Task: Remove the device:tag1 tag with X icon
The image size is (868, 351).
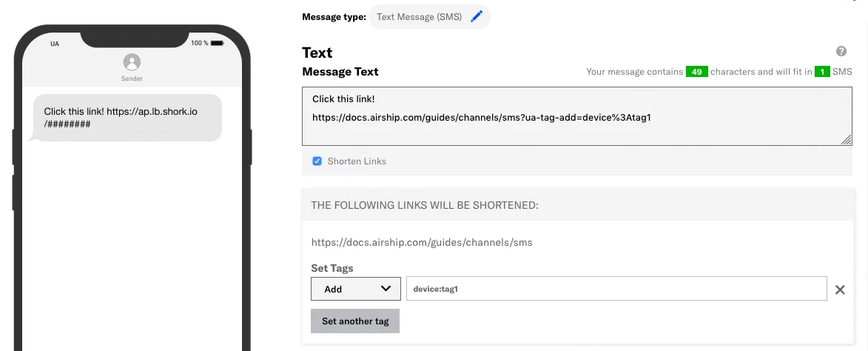Action: [840, 290]
